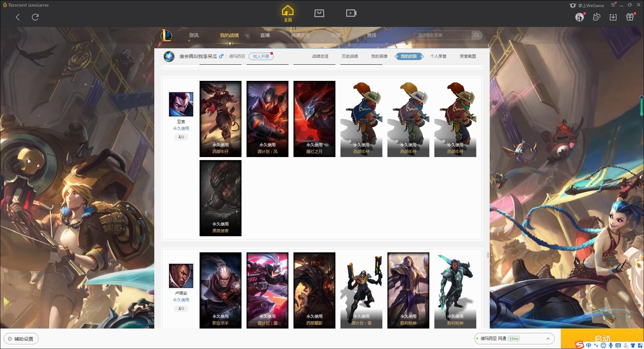This screenshot has height=349, width=644.
Task: Click the refresh page icon
Action: 35,17
